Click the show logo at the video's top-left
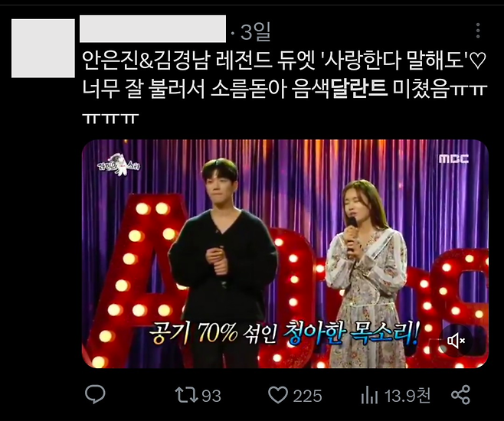Image resolution: width=504 pixels, height=421 pixels. pos(119,164)
